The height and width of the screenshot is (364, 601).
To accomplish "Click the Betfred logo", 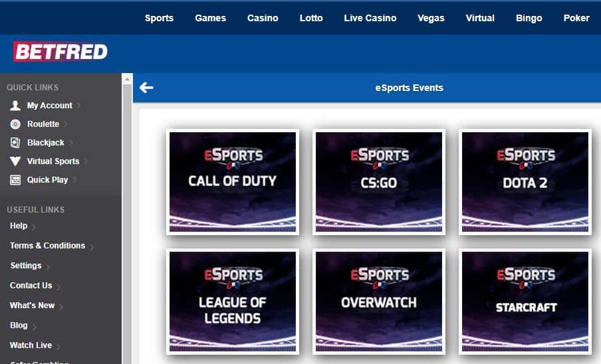I will tap(60, 52).
